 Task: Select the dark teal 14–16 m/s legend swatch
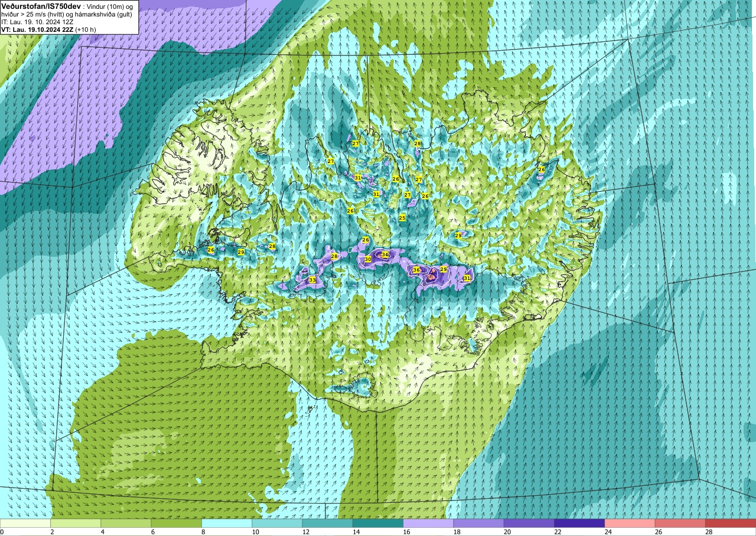coord(377,523)
